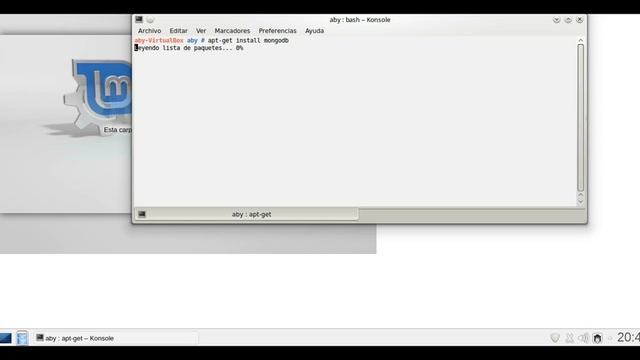Click the blue panel icon next to the launcher

[22, 338]
